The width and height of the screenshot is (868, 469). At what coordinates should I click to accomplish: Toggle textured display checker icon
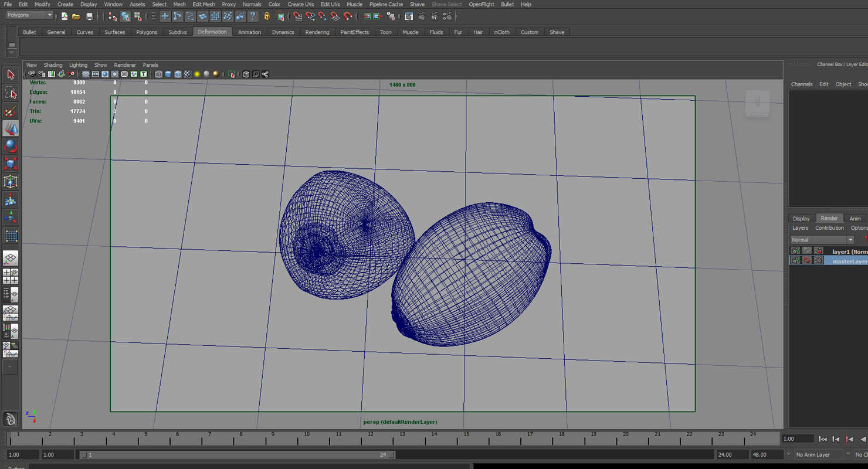(187, 74)
